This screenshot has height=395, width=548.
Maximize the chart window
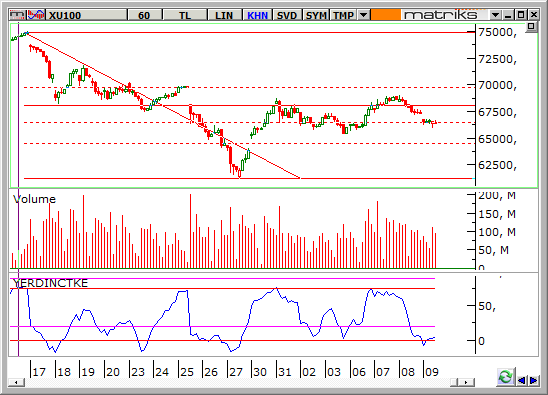pos(521,15)
